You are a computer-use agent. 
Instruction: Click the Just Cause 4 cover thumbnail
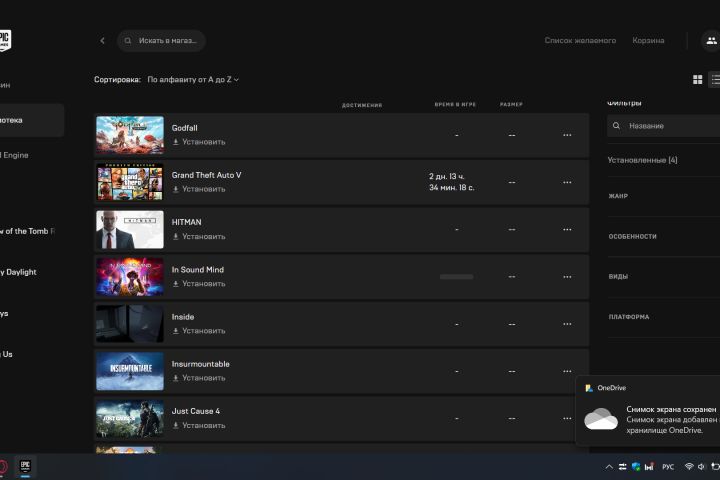tap(130, 418)
